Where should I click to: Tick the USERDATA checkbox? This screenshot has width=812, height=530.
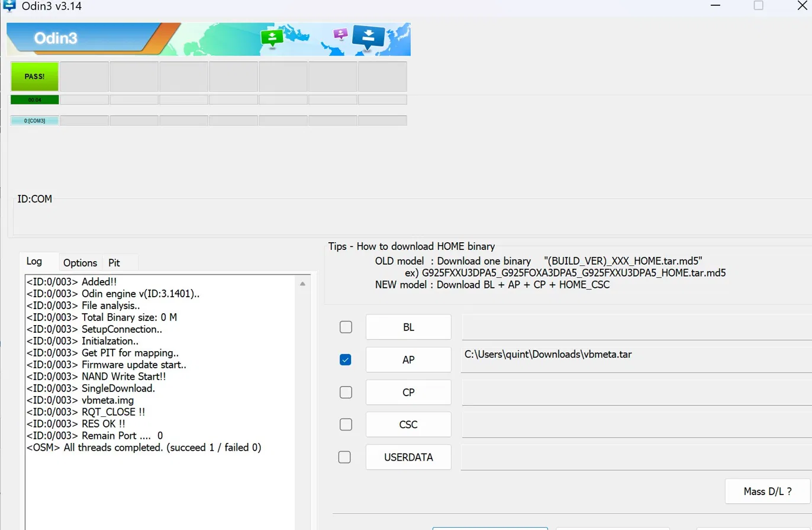pos(344,457)
